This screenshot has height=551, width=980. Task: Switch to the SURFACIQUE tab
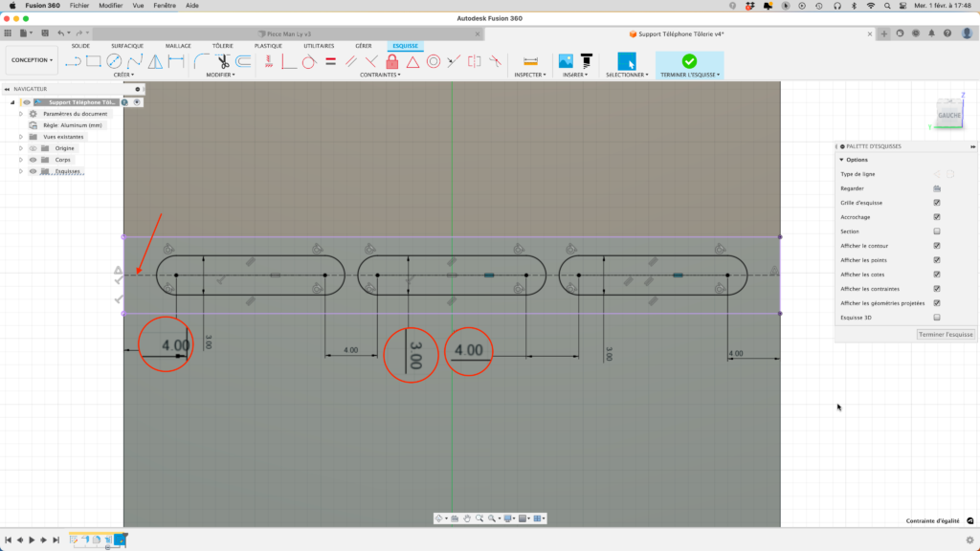point(127,46)
